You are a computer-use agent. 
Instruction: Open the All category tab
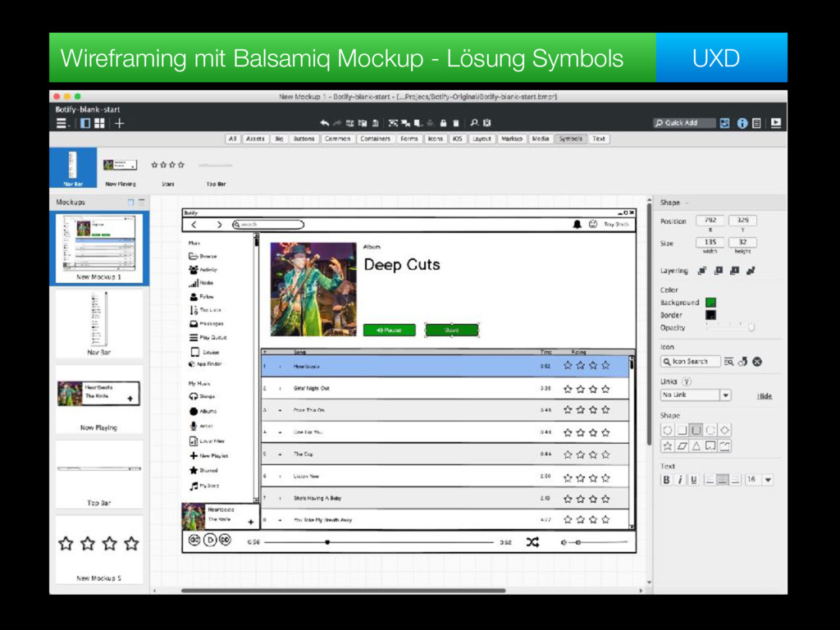232,139
